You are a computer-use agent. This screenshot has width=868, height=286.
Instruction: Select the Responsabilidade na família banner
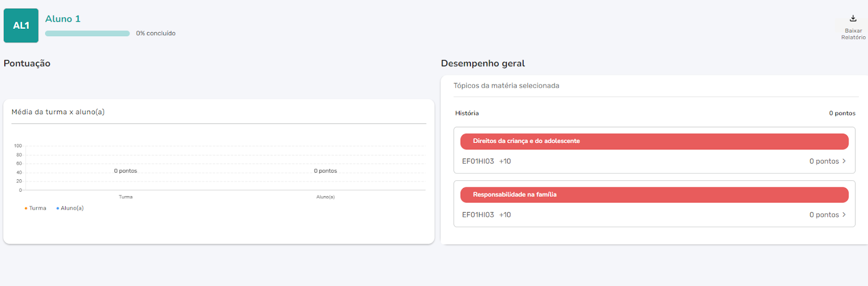tap(654, 195)
